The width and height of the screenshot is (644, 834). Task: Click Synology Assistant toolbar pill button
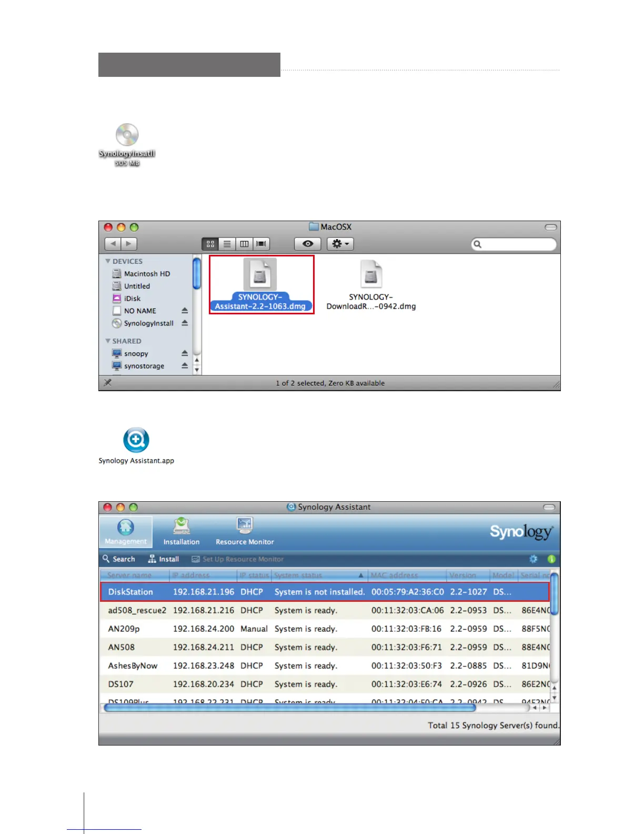click(x=549, y=508)
